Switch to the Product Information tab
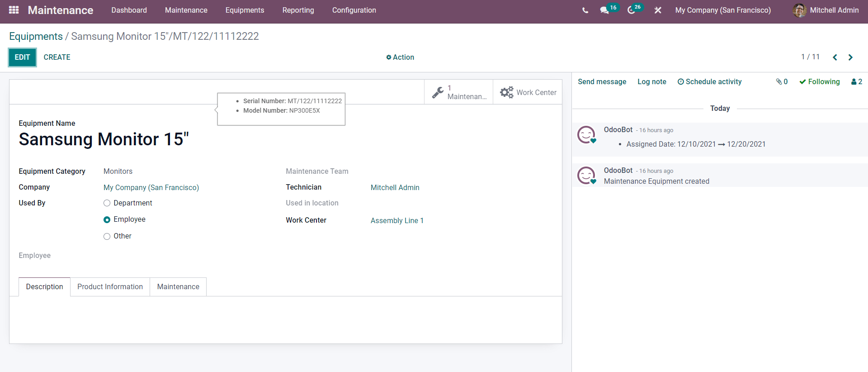Viewport: 868px width, 372px height. tap(110, 287)
